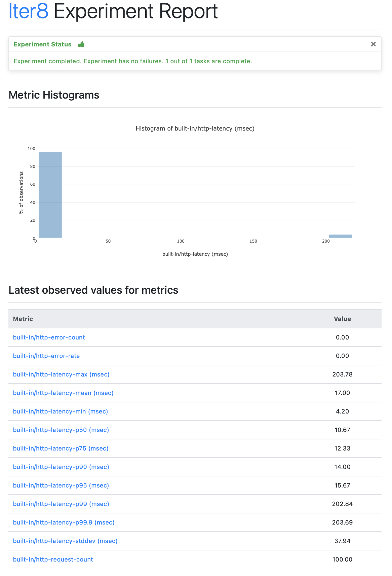This screenshot has height=576, width=392.
Task: Click the Metric column header
Action: pos(23,319)
